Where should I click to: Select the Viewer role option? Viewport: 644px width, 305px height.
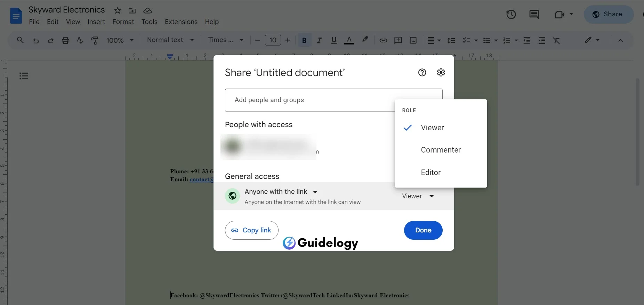click(441, 127)
